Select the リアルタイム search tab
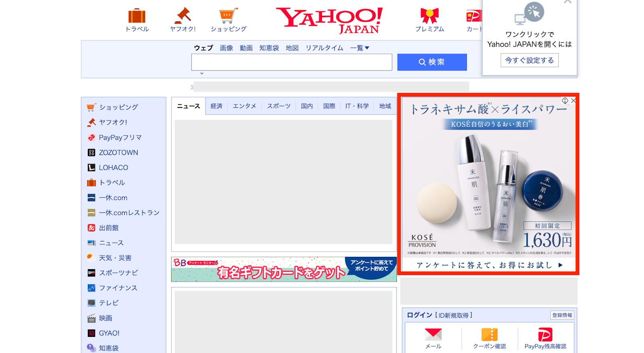 click(324, 48)
